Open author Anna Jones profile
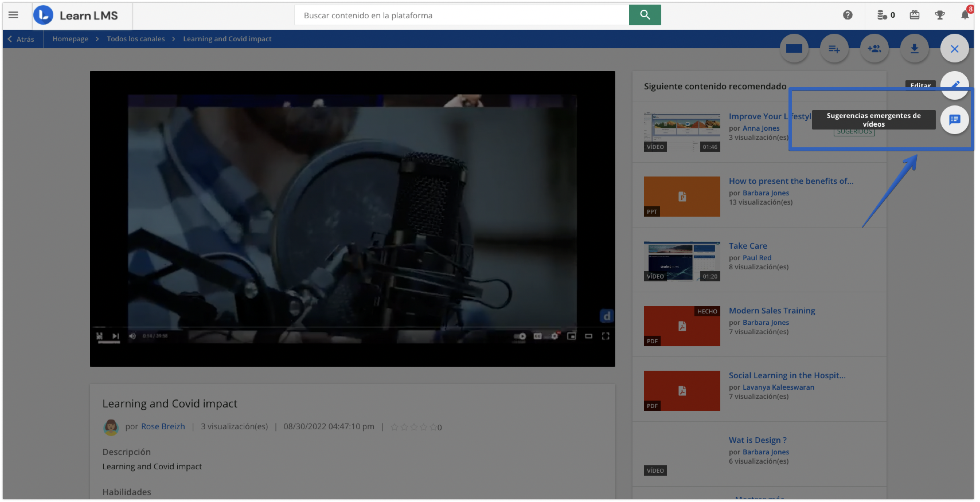This screenshot has width=980, height=502. (761, 128)
